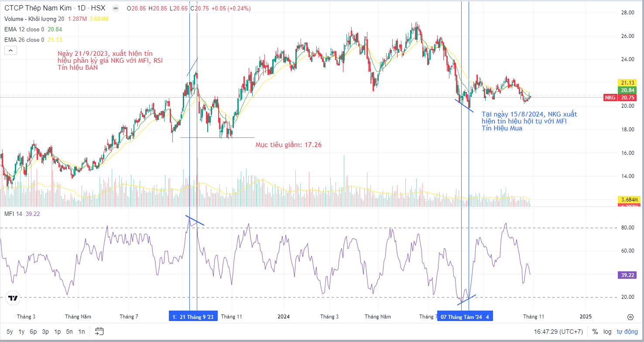The height and width of the screenshot is (342, 644).
Task: Click the 07 Tháng Tám '24 date marker
Action: 461,317
